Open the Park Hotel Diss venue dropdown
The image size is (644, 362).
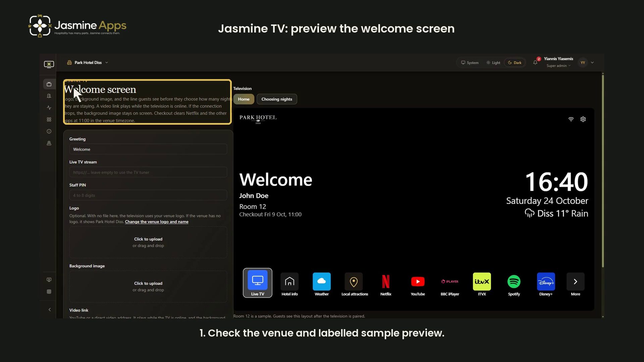pyautogui.click(x=88, y=63)
